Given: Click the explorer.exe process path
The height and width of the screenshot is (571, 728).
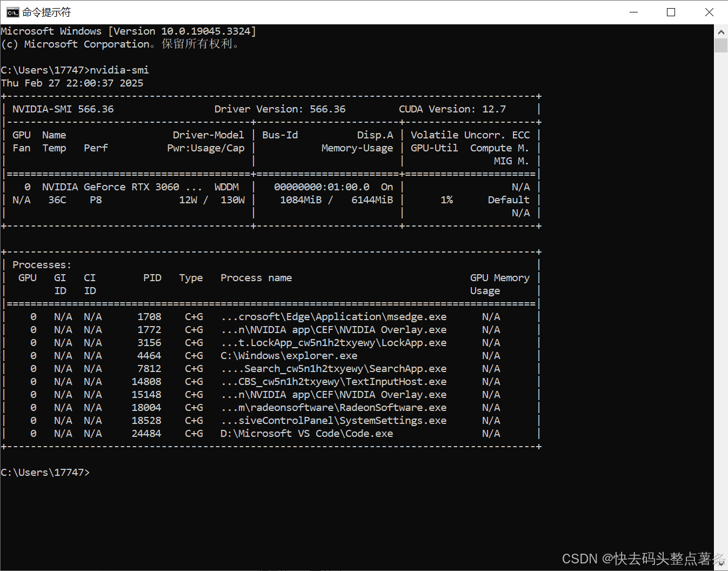Looking at the screenshot, I should click(x=289, y=355).
